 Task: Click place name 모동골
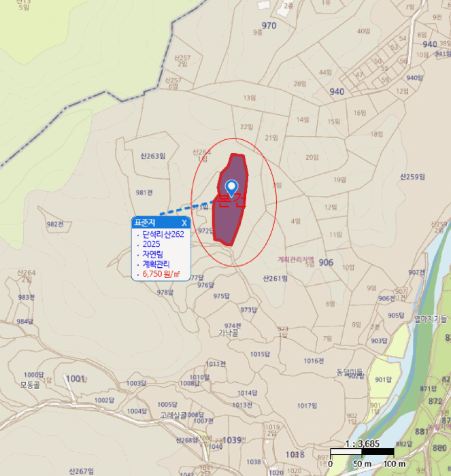[x=30, y=386]
